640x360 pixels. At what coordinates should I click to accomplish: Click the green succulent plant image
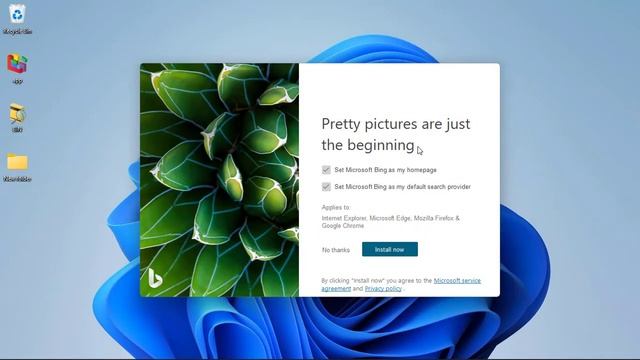tap(220, 180)
